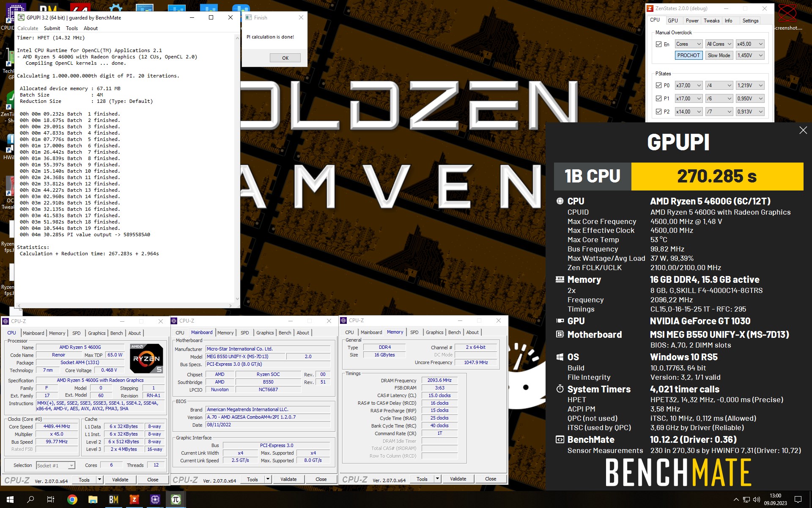
Task: Toggle the manual overclock En checkbox
Action: click(x=658, y=44)
